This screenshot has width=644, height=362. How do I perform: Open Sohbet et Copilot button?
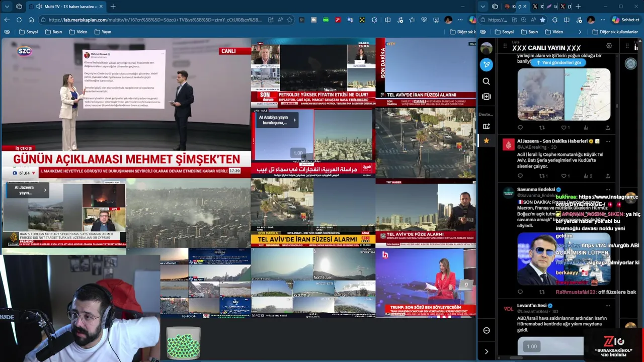point(625,20)
